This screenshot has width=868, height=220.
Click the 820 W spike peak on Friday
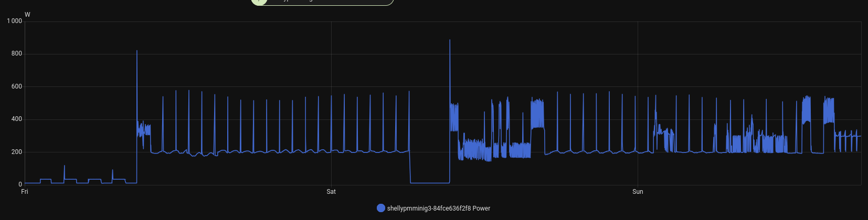click(137, 51)
